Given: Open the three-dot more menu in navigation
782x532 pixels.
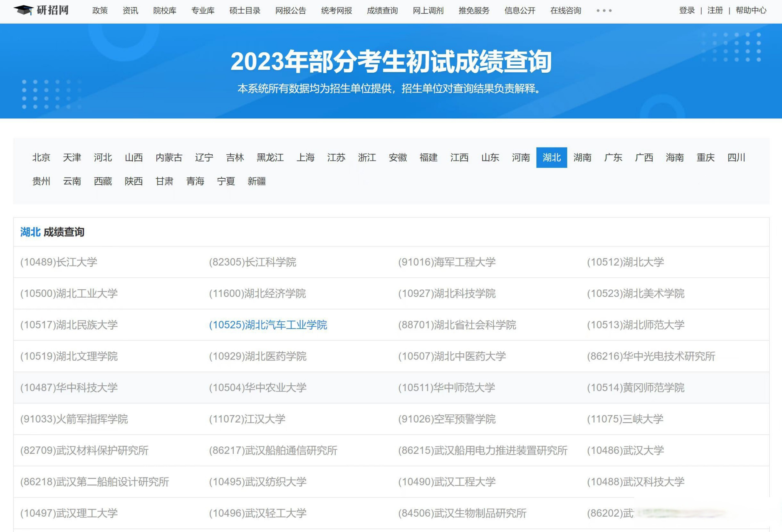Looking at the screenshot, I should click(604, 11).
